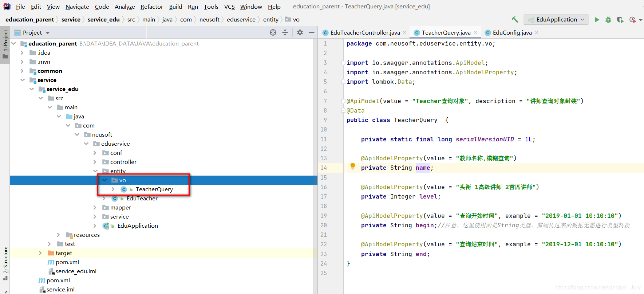Open Project panel settings gear
The image size is (644, 294).
tap(300, 32)
